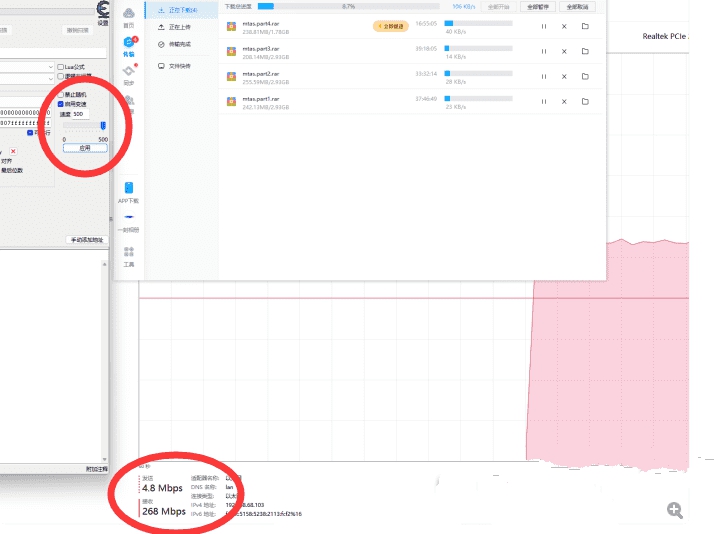Open the 传输 transfer icon in sidebar
Viewport: 724px width, 534px height.
pos(129,44)
